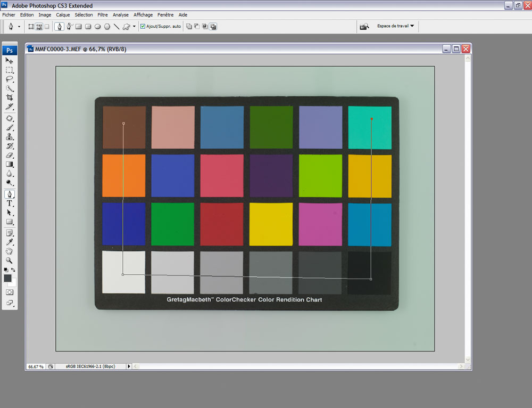Select the Quick Selection wand tool

(9, 88)
